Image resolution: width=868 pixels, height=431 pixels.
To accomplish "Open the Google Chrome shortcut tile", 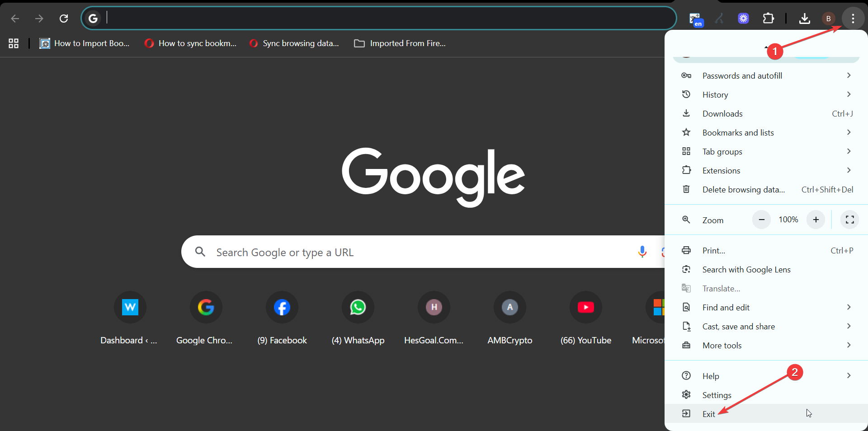I will coord(206,319).
